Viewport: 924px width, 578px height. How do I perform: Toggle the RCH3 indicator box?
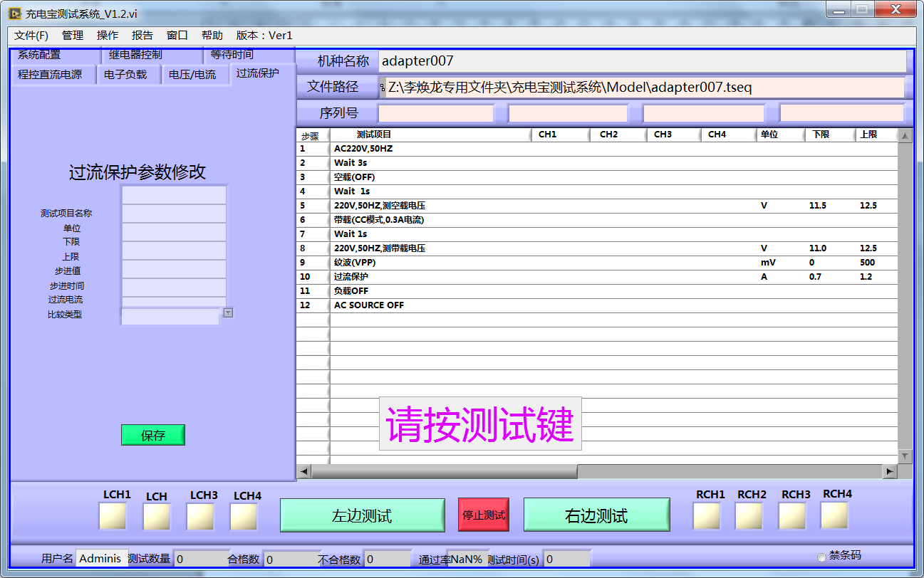pos(792,516)
